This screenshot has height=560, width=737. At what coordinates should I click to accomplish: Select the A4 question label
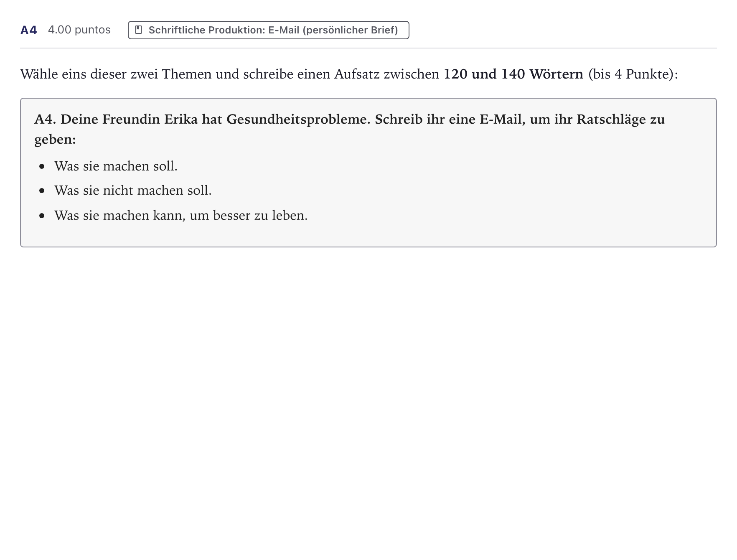[x=29, y=30]
